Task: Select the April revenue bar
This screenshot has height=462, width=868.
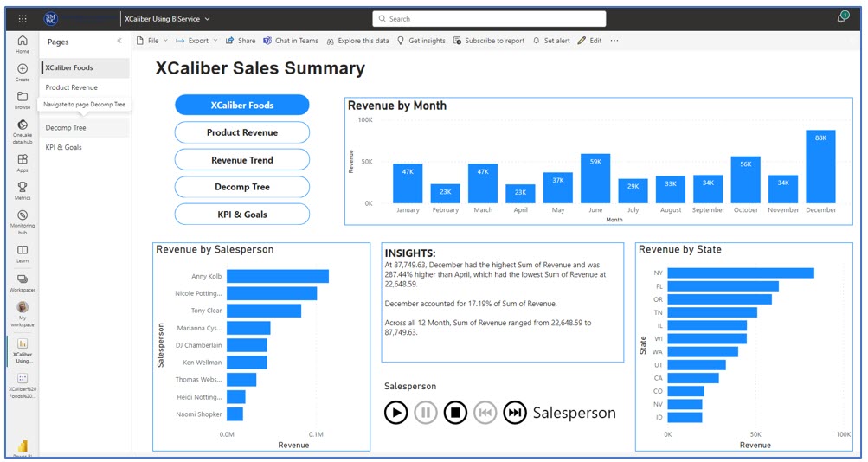Action: 520,194
